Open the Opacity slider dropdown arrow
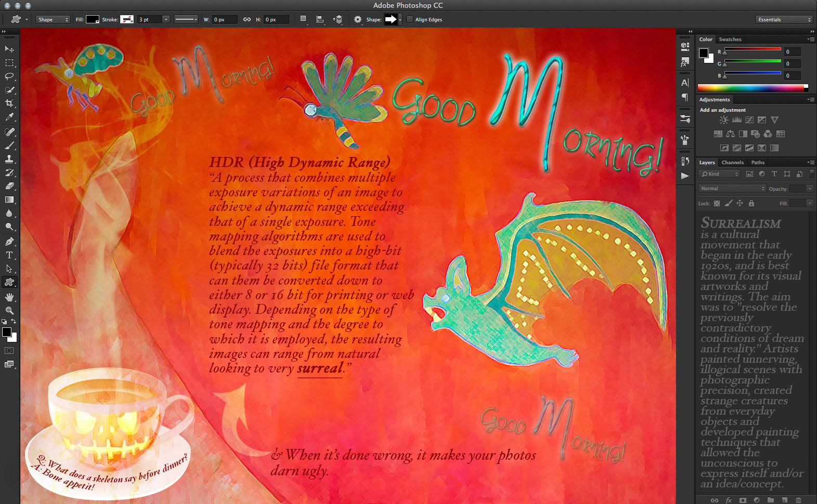Viewport: 817px width, 504px height. click(x=810, y=189)
